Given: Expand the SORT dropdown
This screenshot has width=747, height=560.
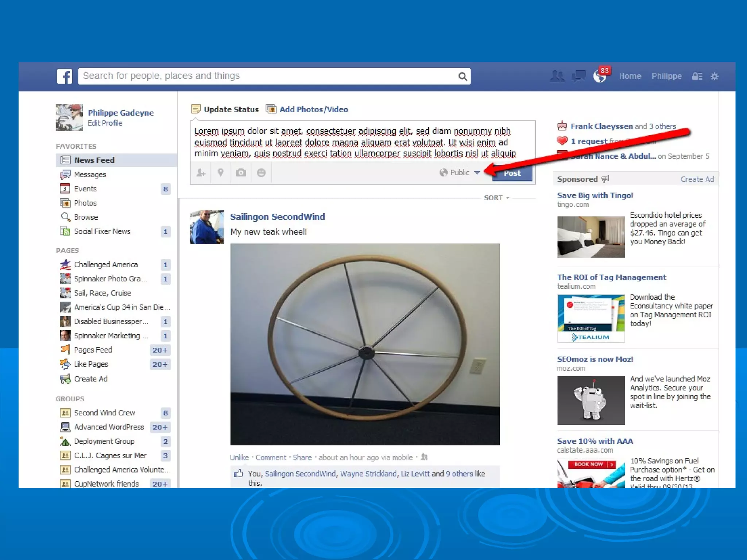Looking at the screenshot, I should click(x=496, y=198).
